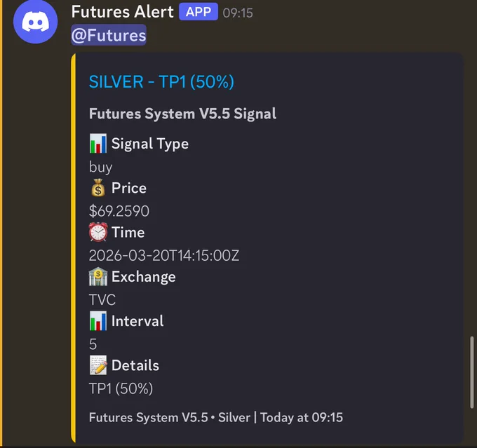
Task: Click the chat scrollbar thumb
Action: click(472, 372)
